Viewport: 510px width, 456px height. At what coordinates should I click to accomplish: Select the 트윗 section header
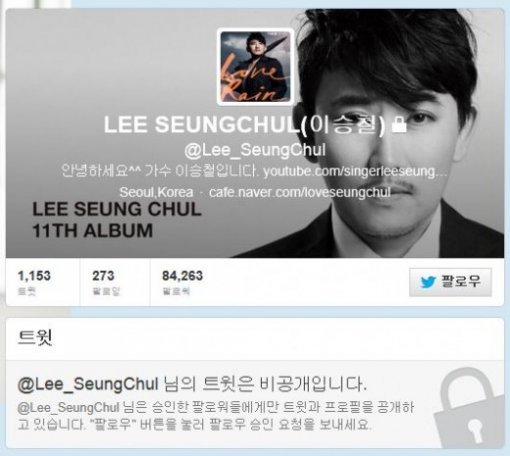[x=35, y=337]
